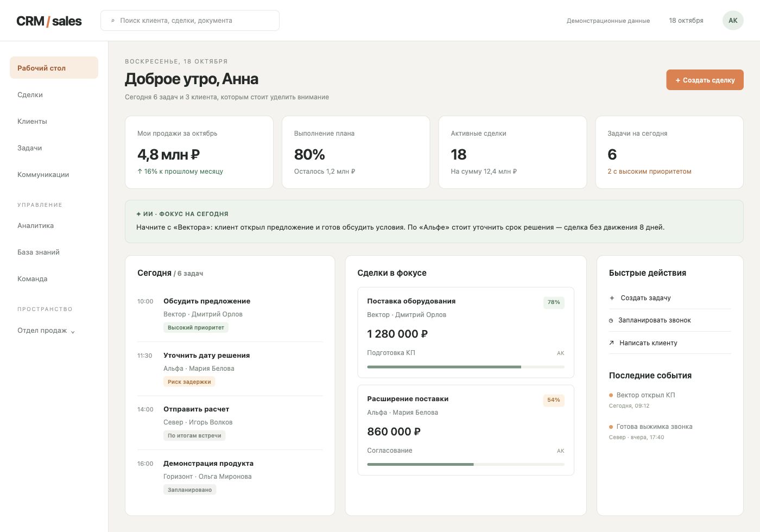Open the Мои продажи за октябрь card
This screenshot has height=532, width=760.
tap(199, 152)
